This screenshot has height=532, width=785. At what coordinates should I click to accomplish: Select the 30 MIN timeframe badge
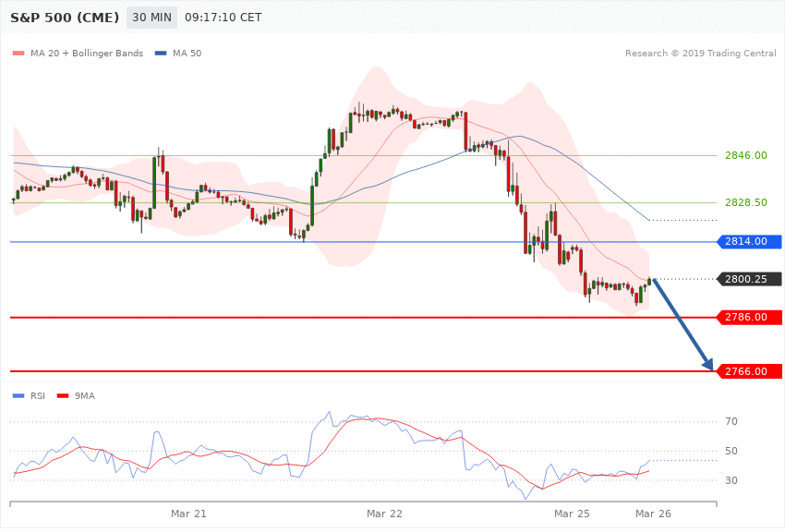point(151,18)
